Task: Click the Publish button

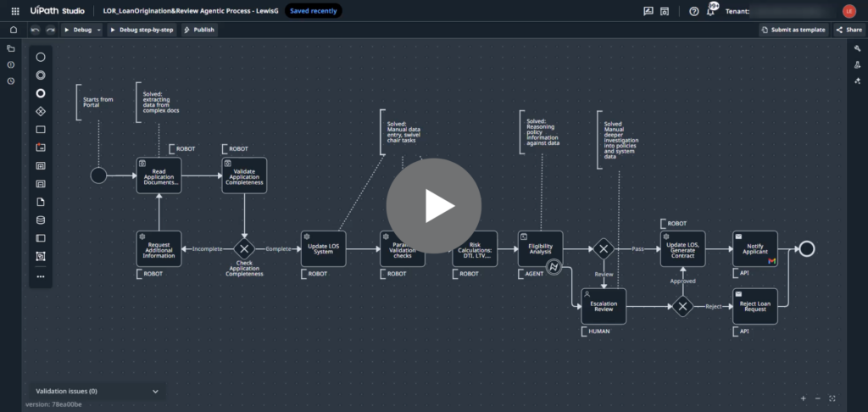Action: [199, 30]
